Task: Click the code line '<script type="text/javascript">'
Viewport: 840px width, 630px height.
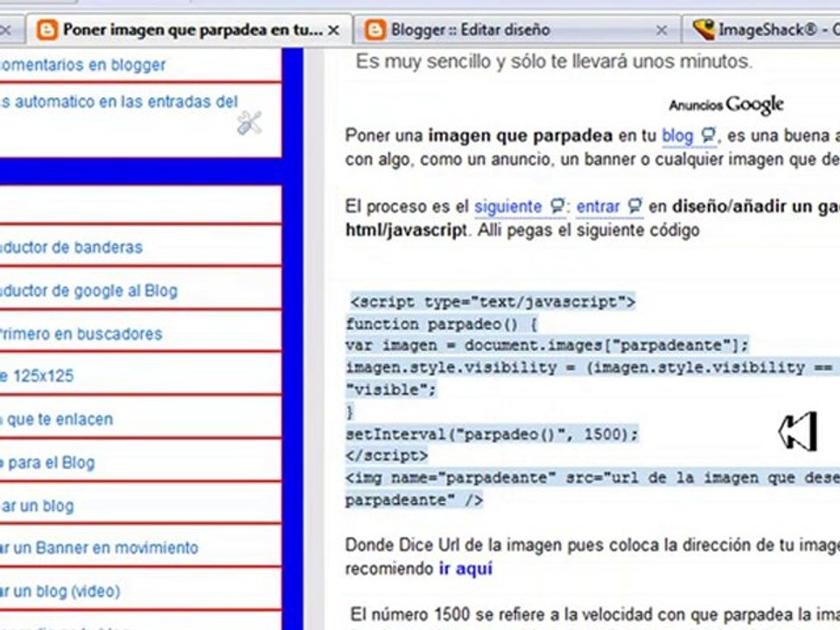Action: 493,302
